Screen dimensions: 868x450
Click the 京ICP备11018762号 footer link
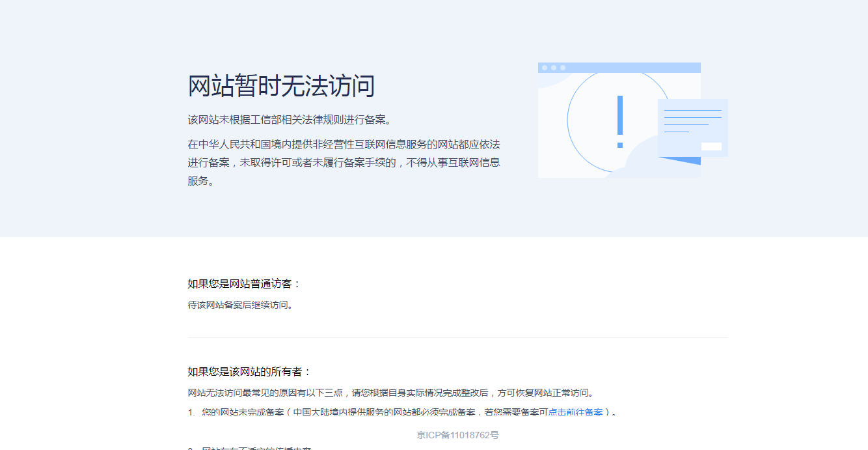[x=458, y=435]
